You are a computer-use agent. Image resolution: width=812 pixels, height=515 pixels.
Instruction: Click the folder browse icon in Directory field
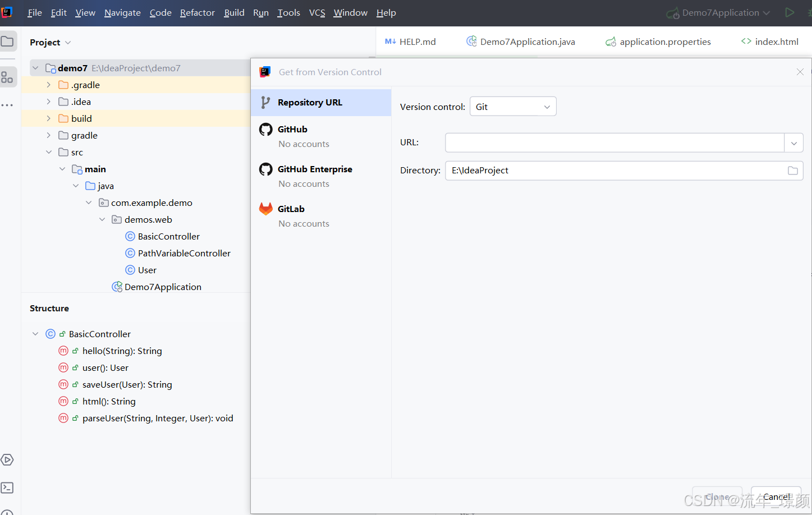point(792,171)
